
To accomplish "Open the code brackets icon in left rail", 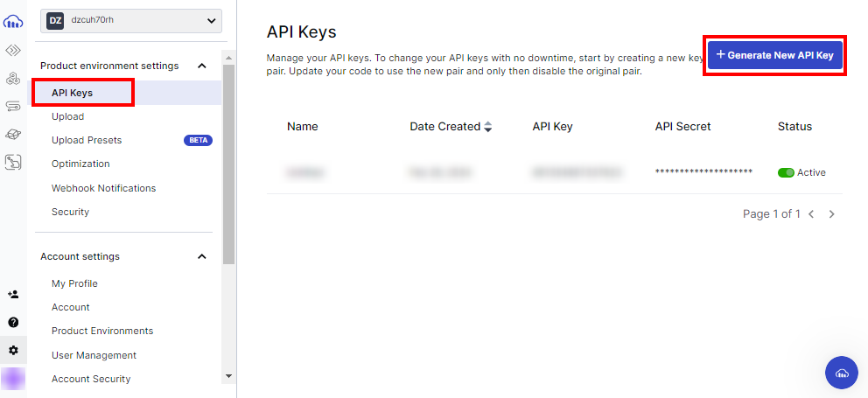I will [13, 50].
